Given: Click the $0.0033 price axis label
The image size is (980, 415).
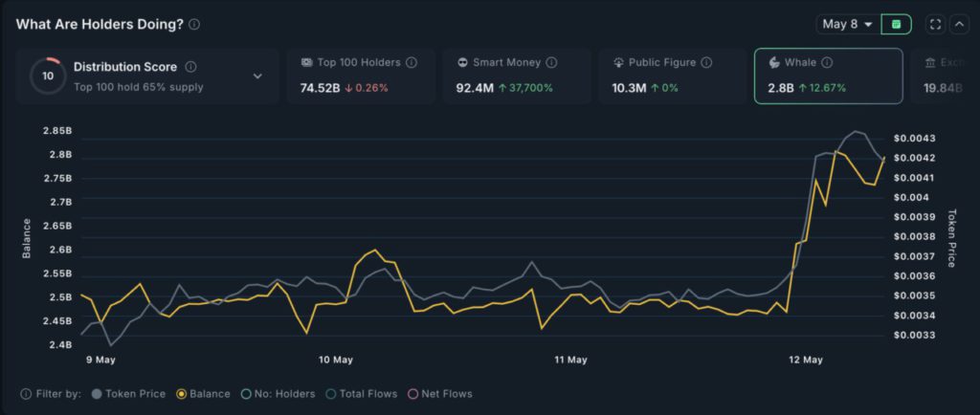Looking at the screenshot, I should click(x=914, y=335).
